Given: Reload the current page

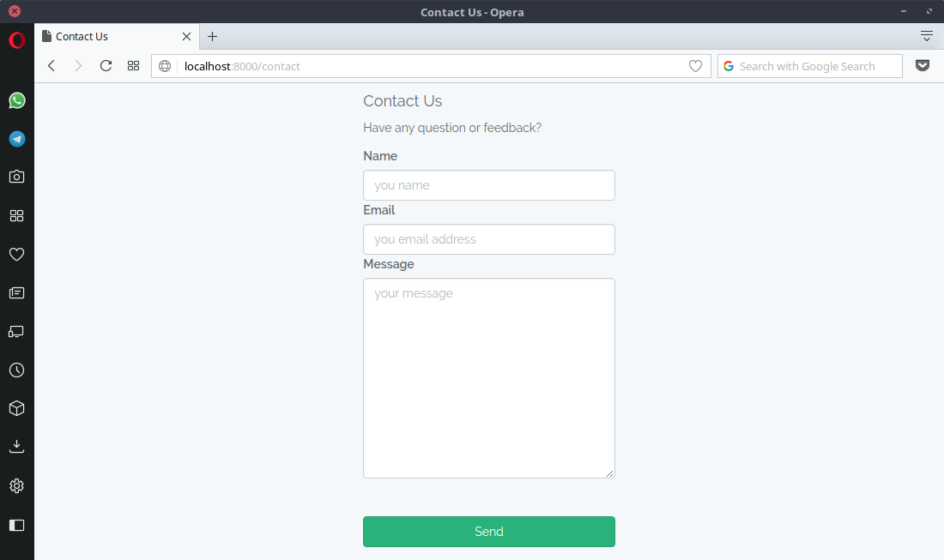Looking at the screenshot, I should (106, 66).
